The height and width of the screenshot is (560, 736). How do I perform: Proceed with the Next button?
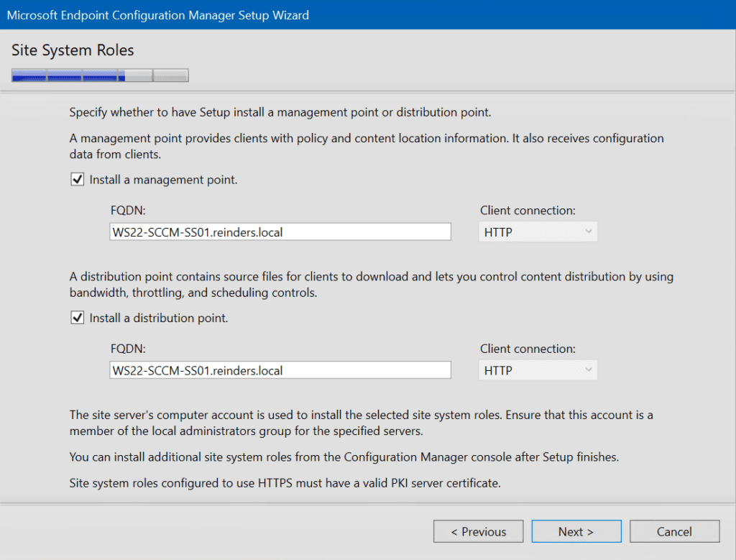click(576, 531)
